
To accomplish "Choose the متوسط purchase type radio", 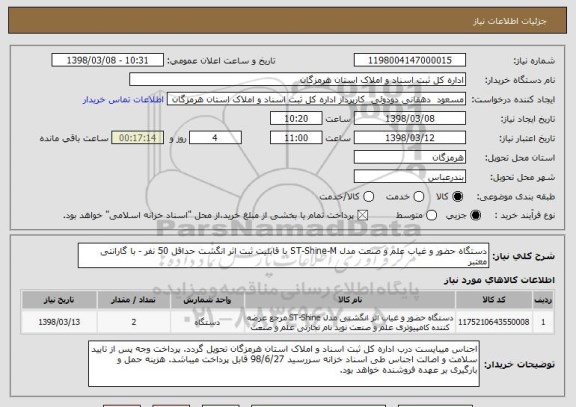I will point(432,215).
